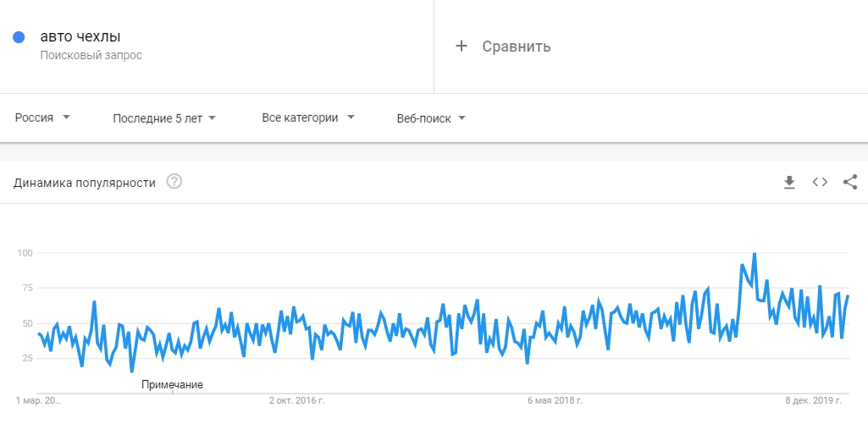Click the plus icon beside Сравнить
This screenshot has height=429, width=868.
(462, 46)
